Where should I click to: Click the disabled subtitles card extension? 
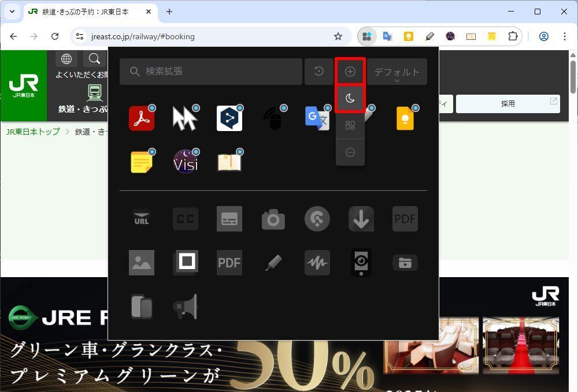pyautogui.click(x=229, y=219)
